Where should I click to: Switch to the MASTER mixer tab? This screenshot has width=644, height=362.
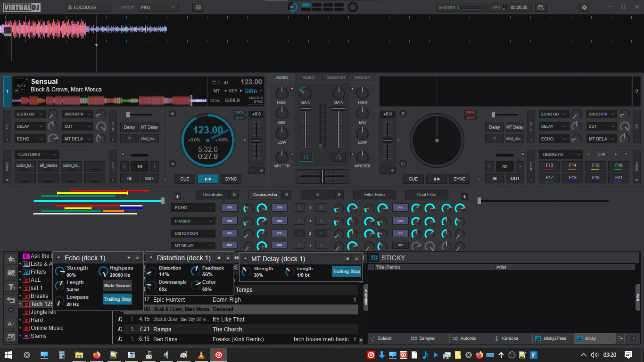[x=362, y=77]
